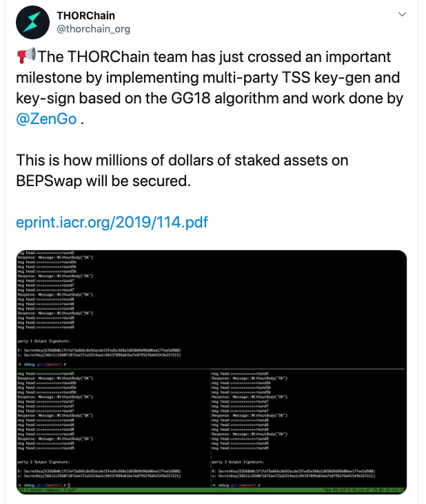
Task: Click the pane divider between party 2 and 3
Action: tap(211, 428)
